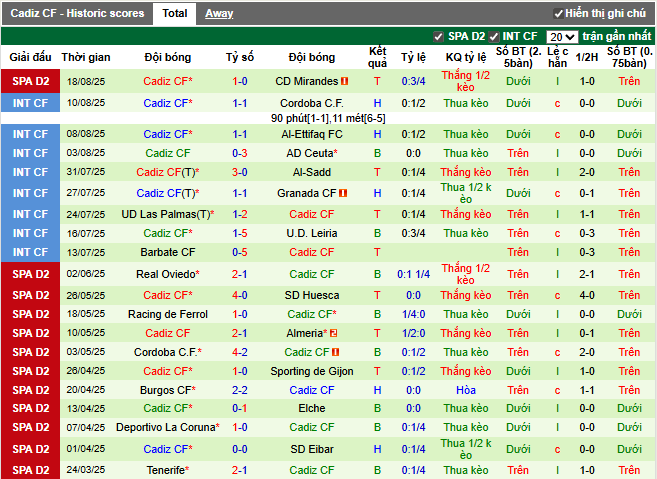Click the 0-0 score against SD Eibar
The height and width of the screenshot is (479, 657).
(x=240, y=449)
